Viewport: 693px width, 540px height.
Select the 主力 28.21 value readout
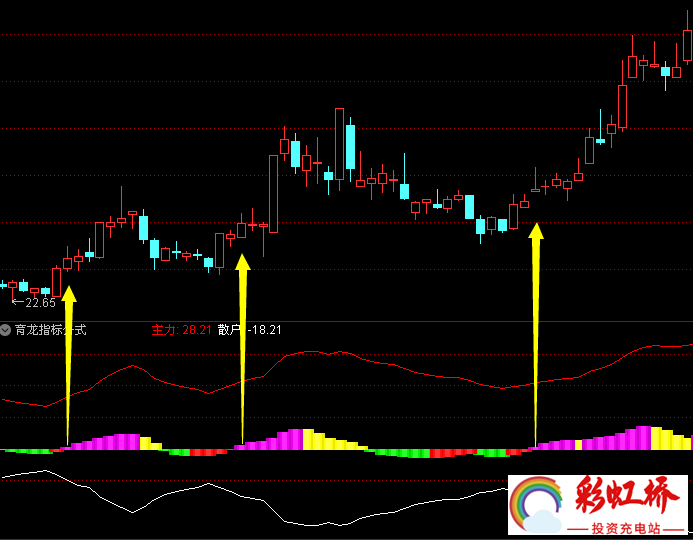[x=181, y=329]
